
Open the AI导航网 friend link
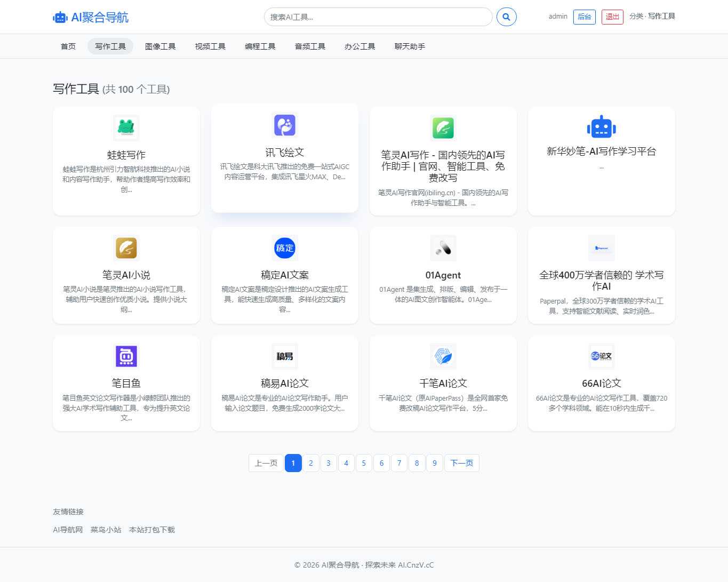tap(68, 530)
